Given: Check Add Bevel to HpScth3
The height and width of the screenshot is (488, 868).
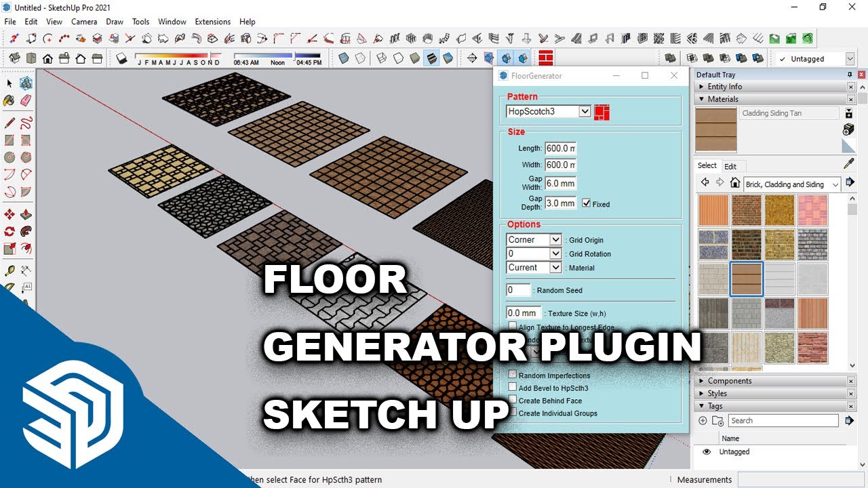Looking at the screenshot, I should (x=513, y=388).
